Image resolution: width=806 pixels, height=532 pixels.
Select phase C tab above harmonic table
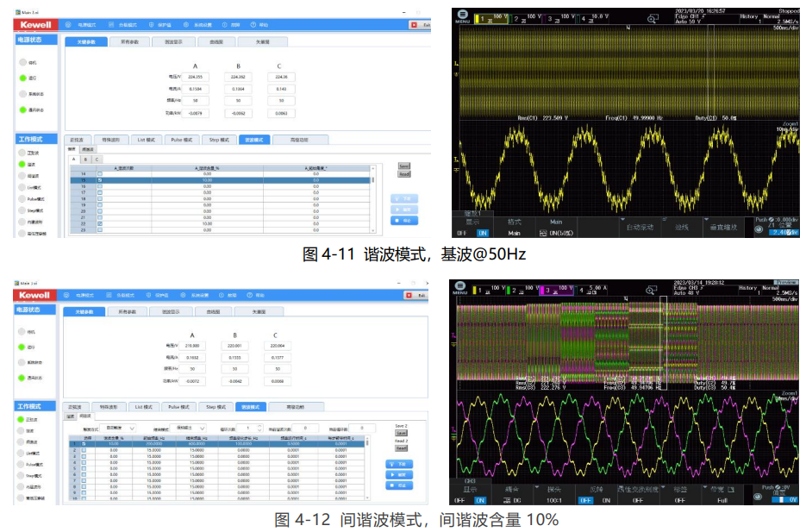[97, 160]
